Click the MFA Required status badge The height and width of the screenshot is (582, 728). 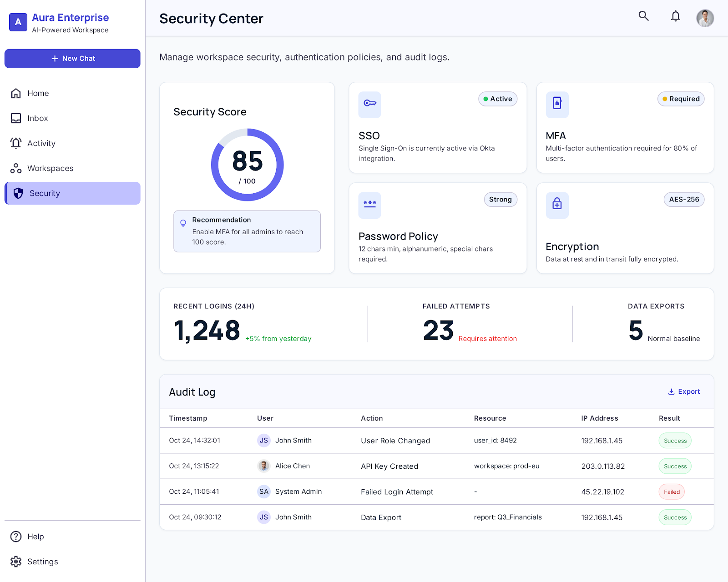click(681, 99)
